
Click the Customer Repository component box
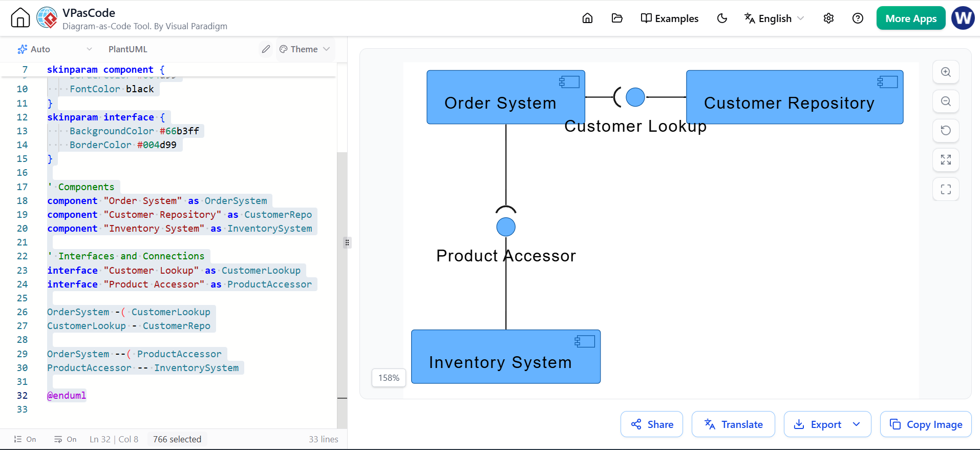(795, 97)
